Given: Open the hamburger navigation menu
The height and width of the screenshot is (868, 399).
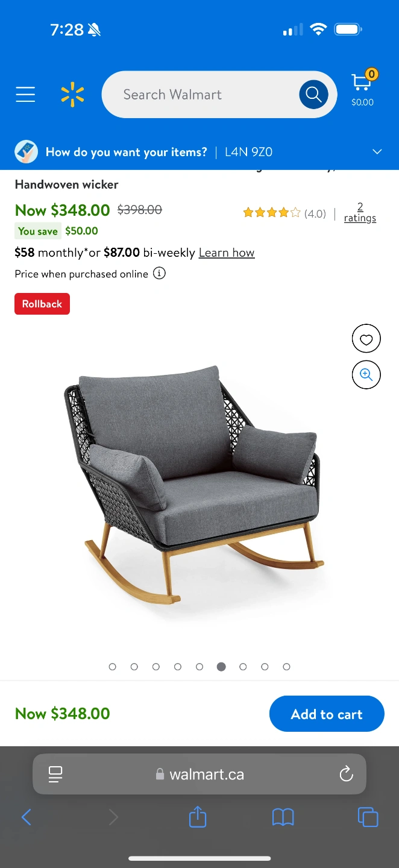Looking at the screenshot, I should (x=25, y=95).
